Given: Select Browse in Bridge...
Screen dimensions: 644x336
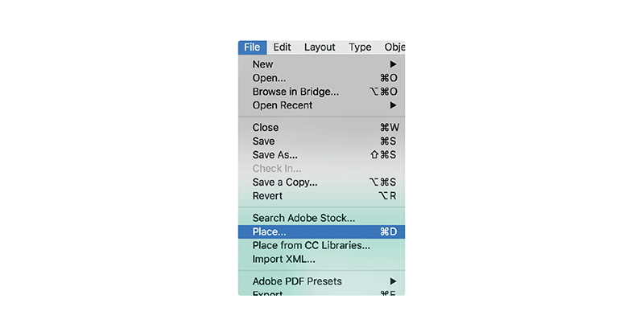Looking at the screenshot, I should (x=295, y=92).
